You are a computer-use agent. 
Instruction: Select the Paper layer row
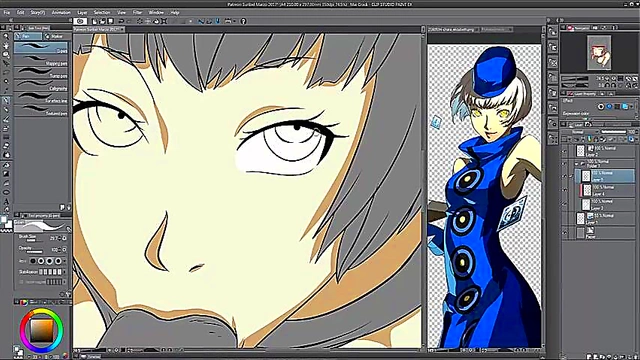605,233
